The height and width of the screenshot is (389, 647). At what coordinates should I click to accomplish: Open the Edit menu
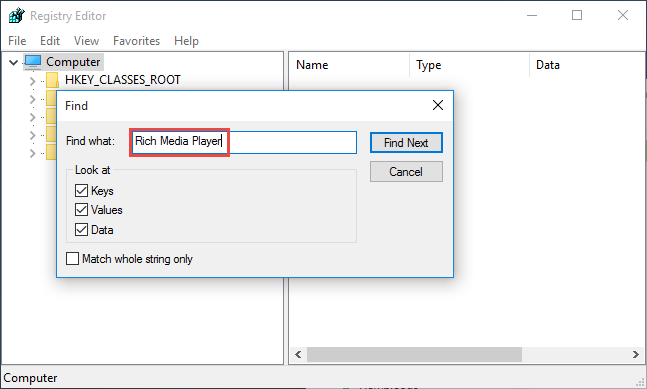pyautogui.click(x=50, y=41)
